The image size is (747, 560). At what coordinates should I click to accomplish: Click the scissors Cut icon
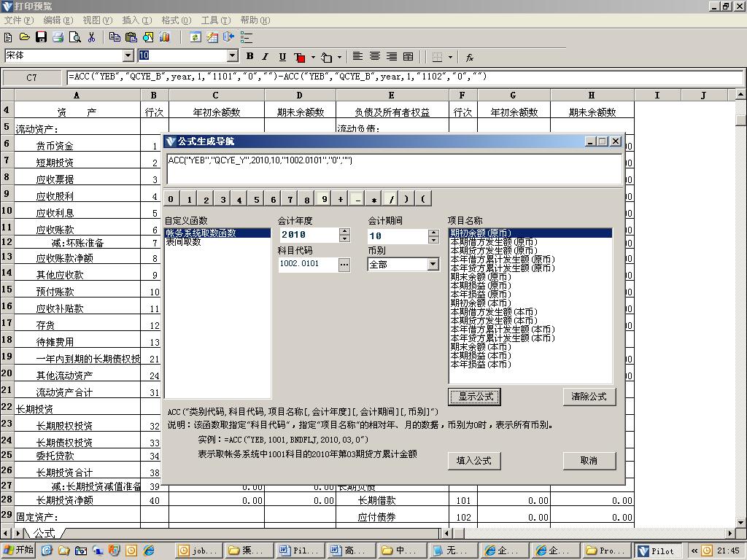[92, 37]
